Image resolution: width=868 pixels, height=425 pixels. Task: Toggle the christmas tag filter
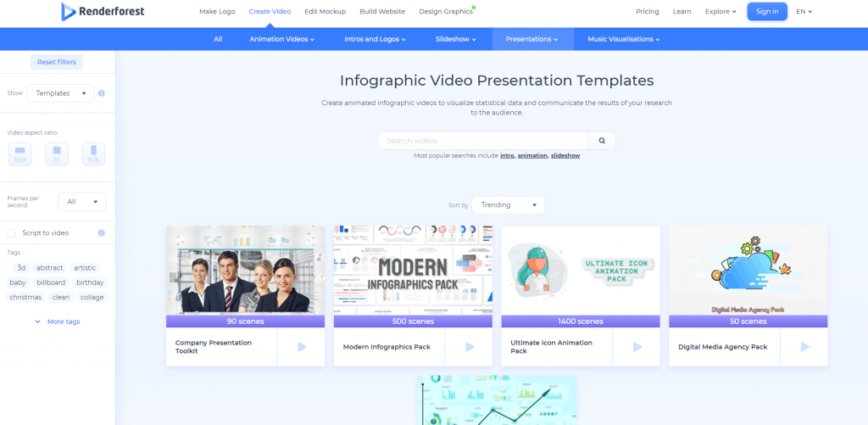[25, 298]
